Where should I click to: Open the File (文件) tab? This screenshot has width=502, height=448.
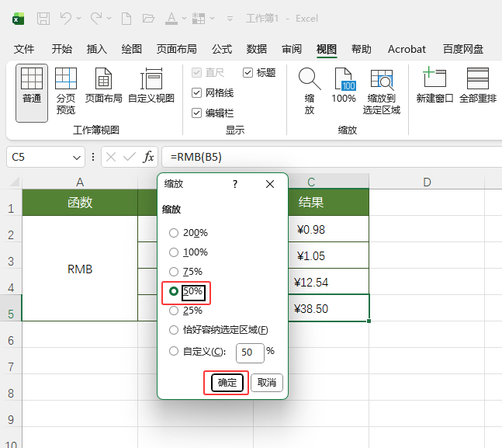24,49
